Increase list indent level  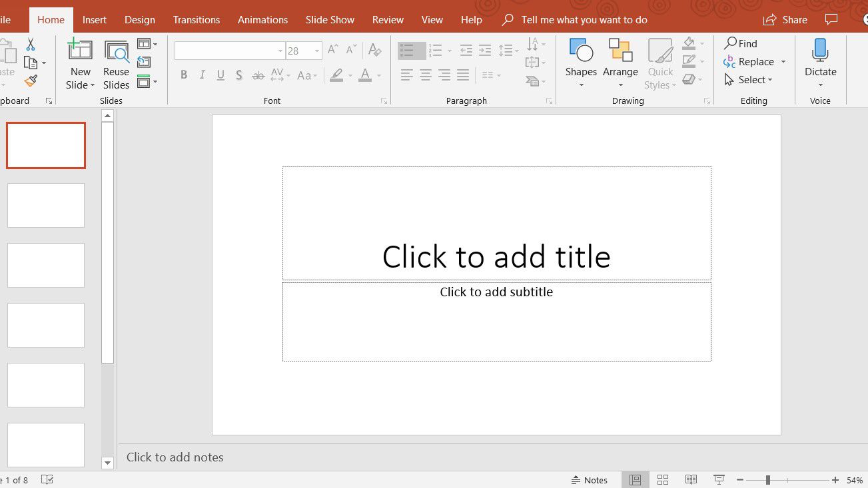pos(485,50)
